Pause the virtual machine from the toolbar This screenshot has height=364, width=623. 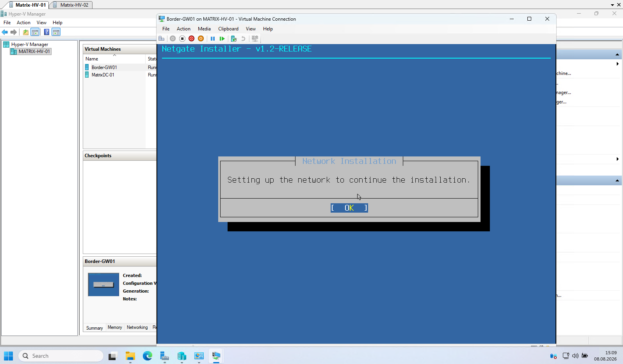[213, 39]
